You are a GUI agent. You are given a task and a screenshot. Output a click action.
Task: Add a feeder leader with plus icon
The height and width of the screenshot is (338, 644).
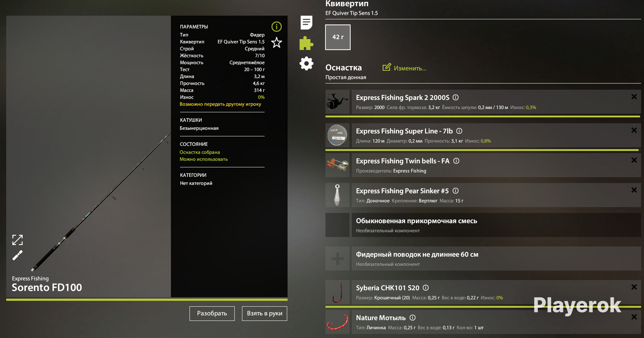[337, 259]
